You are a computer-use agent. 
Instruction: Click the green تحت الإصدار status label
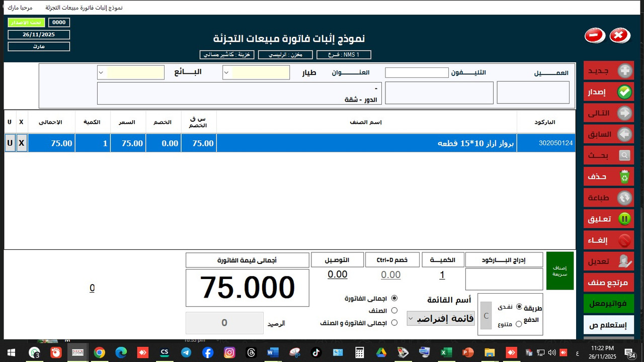27,23
